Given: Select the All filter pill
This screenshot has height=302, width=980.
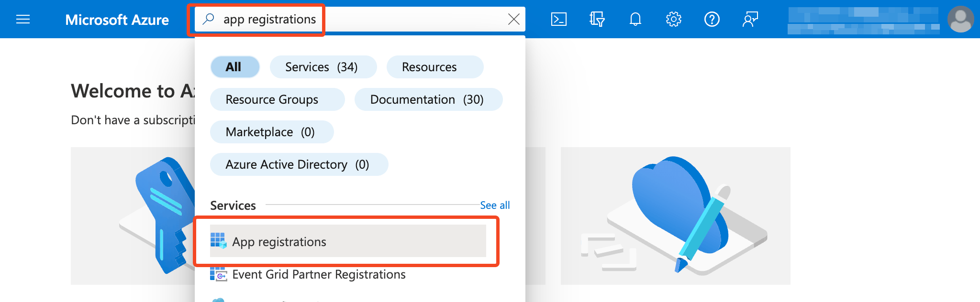Looking at the screenshot, I should [x=235, y=67].
